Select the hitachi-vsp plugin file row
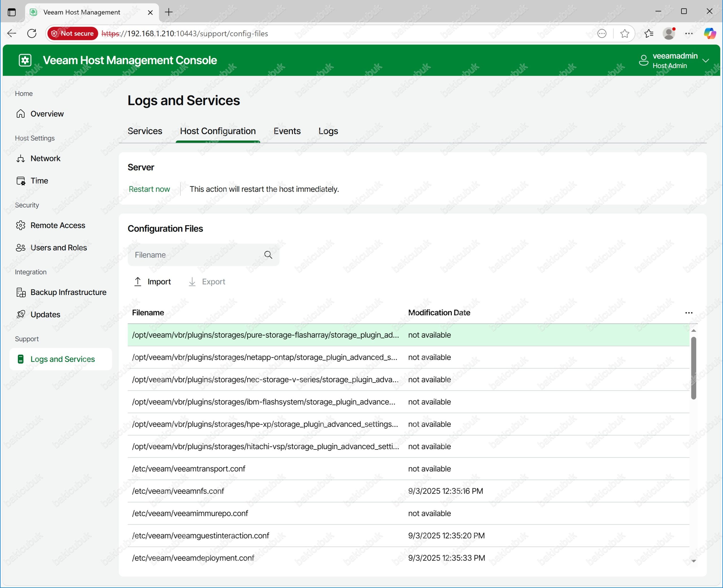The width and height of the screenshot is (723, 588). pyautogui.click(x=408, y=446)
